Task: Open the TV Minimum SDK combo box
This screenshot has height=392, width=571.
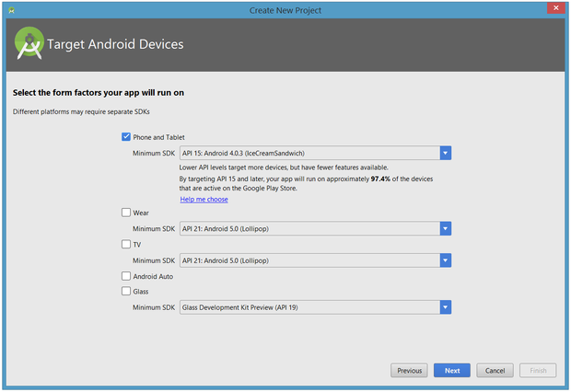Action: pos(445,260)
